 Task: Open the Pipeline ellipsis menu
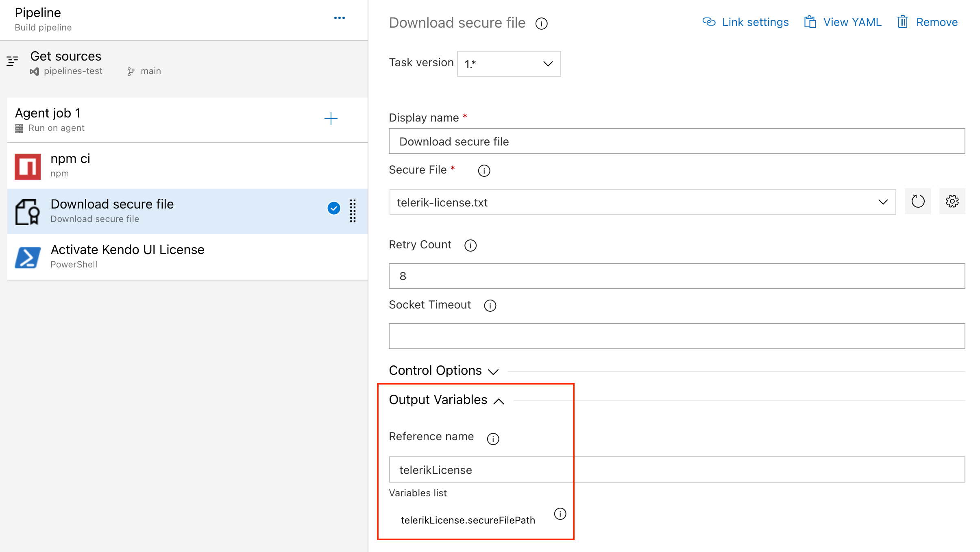pyautogui.click(x=340, y=17)
